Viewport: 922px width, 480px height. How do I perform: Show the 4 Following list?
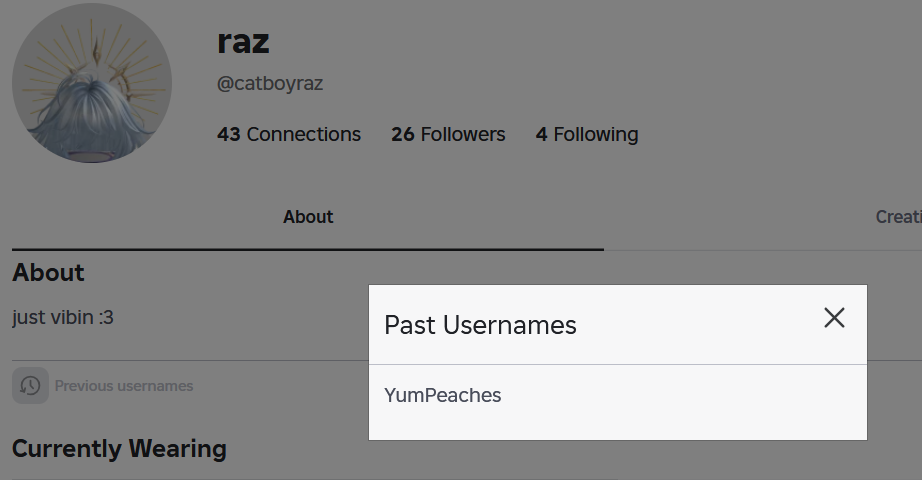[x=587, y=134]
